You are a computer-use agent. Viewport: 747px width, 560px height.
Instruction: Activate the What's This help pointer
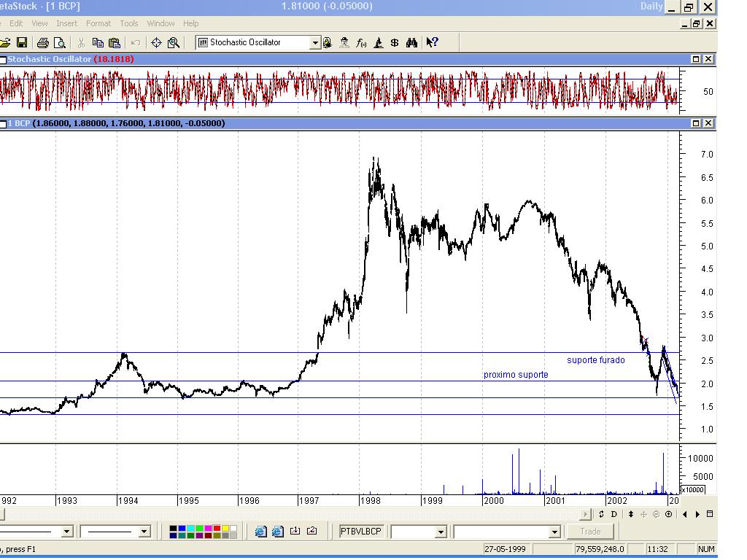click(x=432, y=42)
